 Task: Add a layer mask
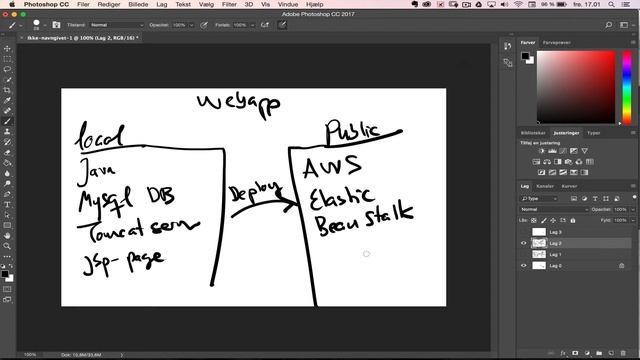tap(575, 353)
